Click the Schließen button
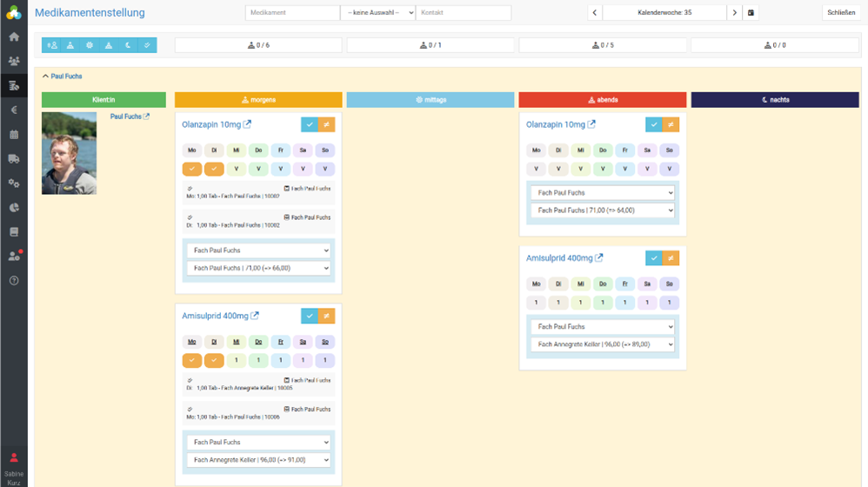Screen dimensions: 868x487 (x=841, y=13)
